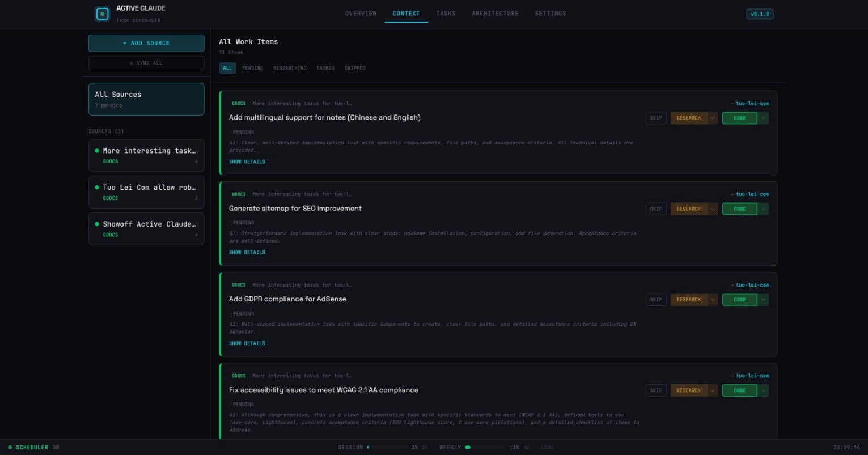Show only Skipped work items
The image size is (868, 455).
pyautogui.click(x=355, y=68)
